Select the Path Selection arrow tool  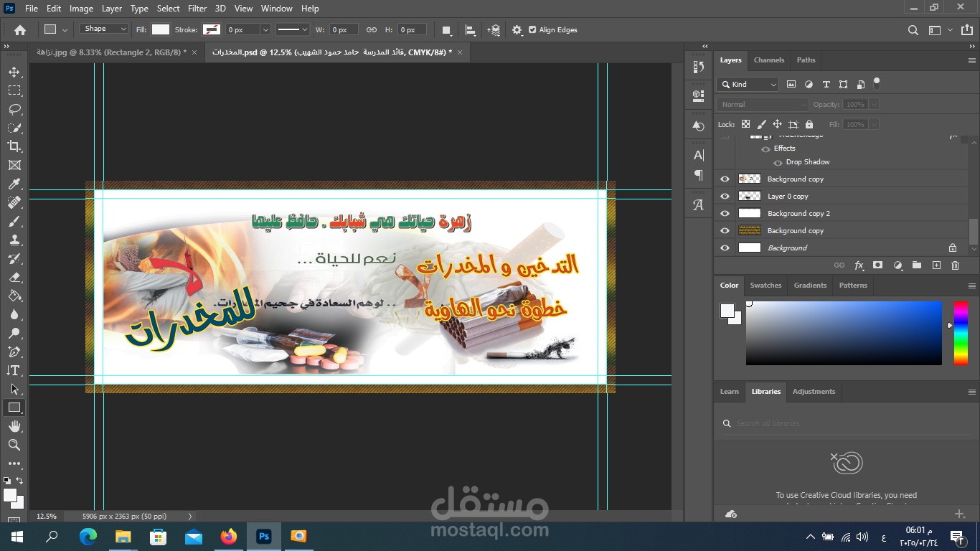tap(14, 389)
